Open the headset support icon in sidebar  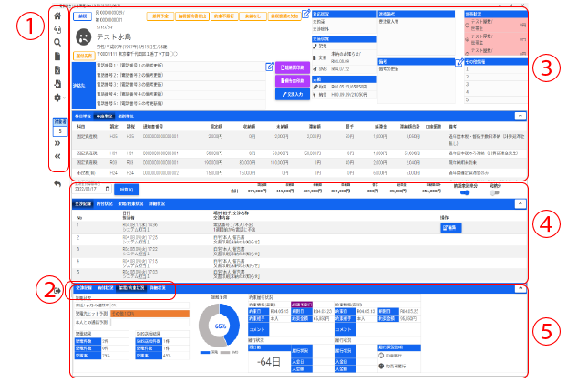click(58, 29)
